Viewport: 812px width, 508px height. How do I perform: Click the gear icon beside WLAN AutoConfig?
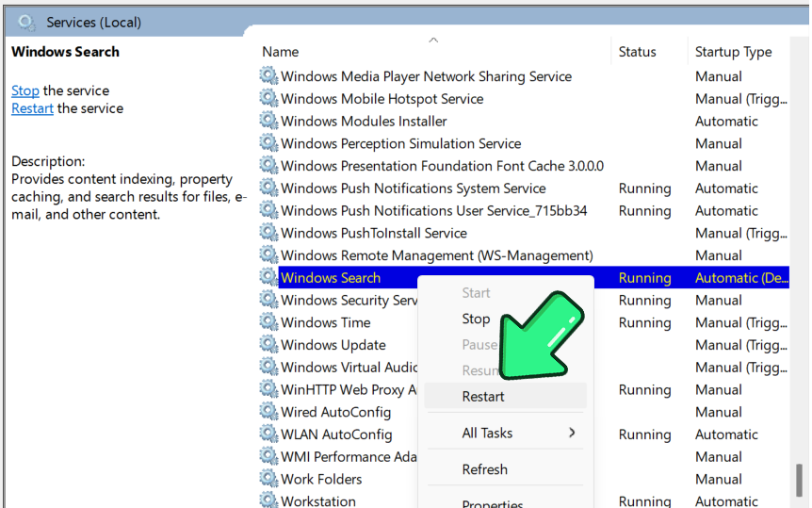click(268, 434)
